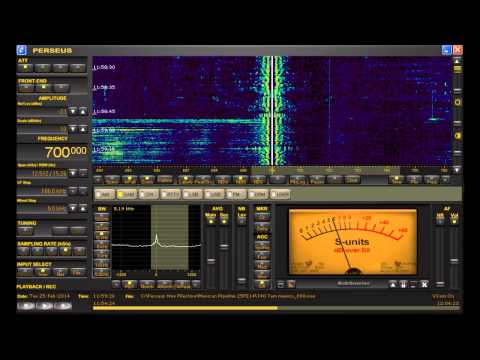
Task: Select the first SAMPLING RATE button
Action: 24,251
